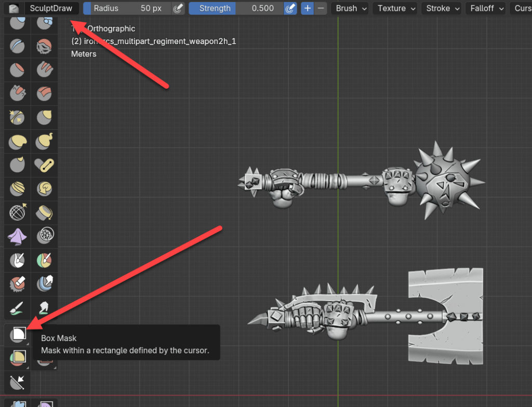Activate the Cloth brush tool
532x407 pixels.
(x=18, y=236)
